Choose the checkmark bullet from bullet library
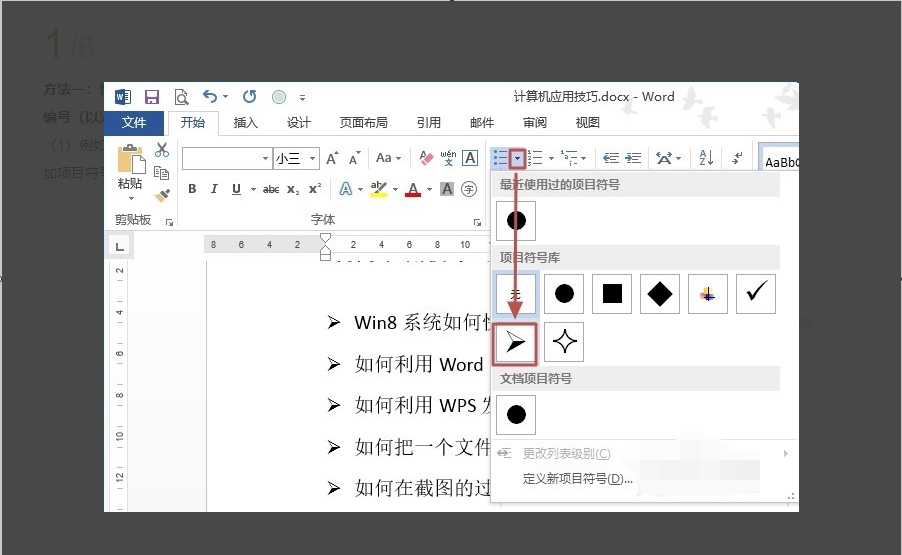Viewport: 902px width, 555px height. 755,293
